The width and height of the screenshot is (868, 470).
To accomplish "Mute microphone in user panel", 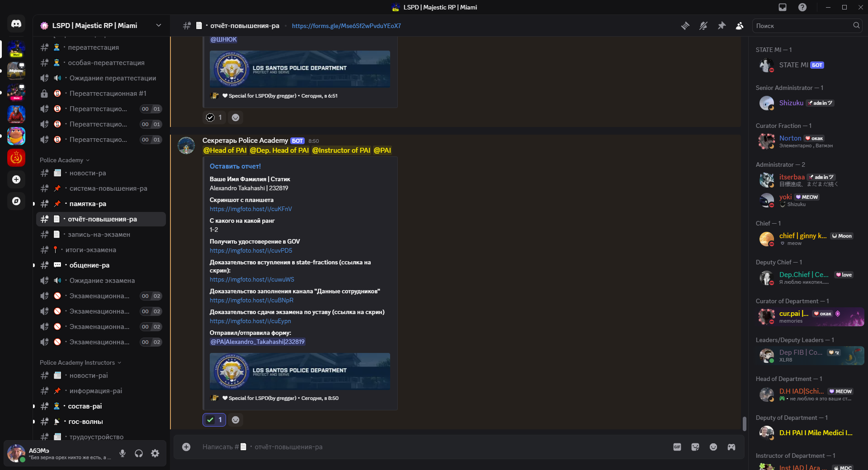I will (x=123, y=453).
